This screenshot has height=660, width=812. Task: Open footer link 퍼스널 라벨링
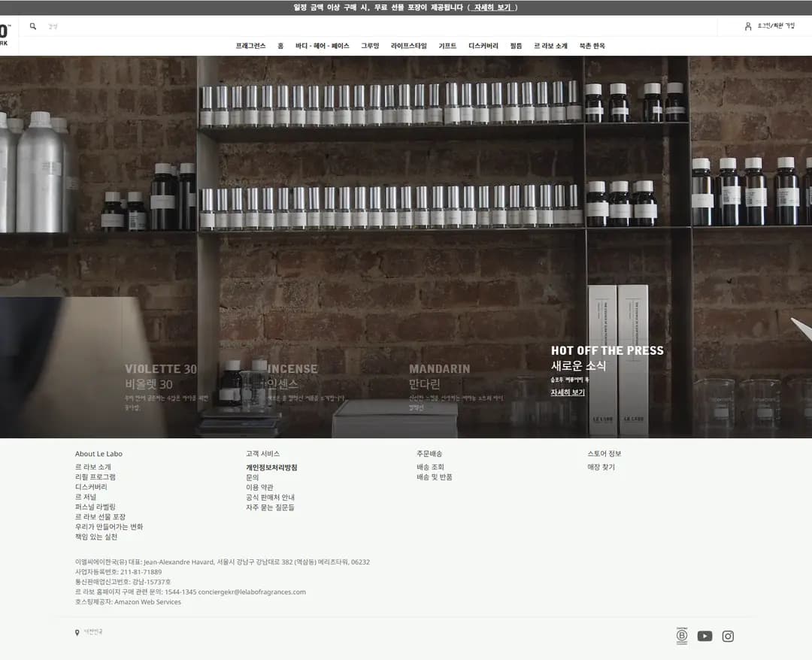point(95,507)
